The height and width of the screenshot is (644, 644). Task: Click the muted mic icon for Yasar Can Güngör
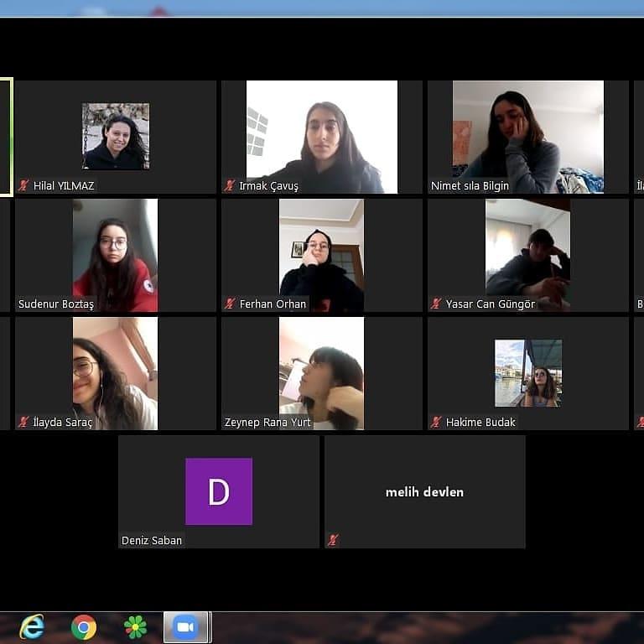[x=436, y=304]
